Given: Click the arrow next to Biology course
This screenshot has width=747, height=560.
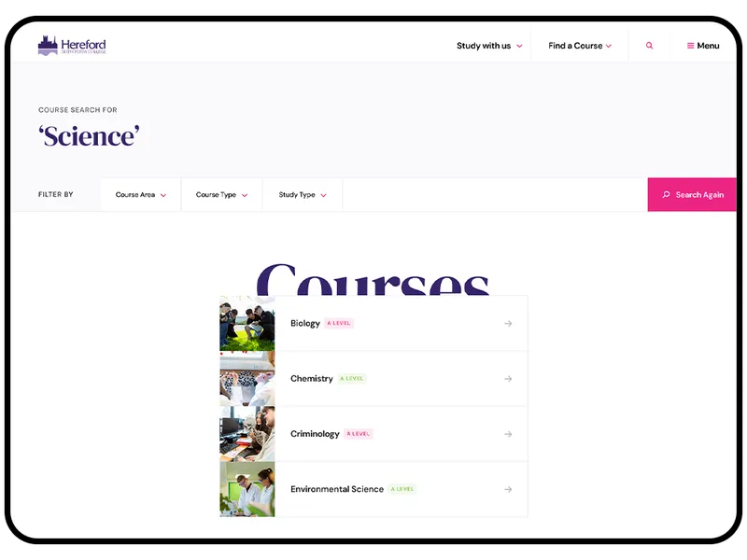Looking at the screenshot, I should [507, 323].
